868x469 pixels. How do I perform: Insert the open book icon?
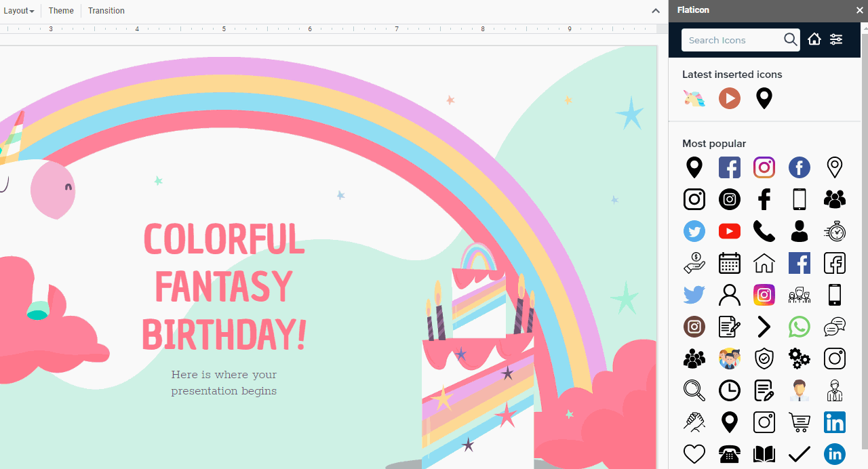[x=764, y=454]
